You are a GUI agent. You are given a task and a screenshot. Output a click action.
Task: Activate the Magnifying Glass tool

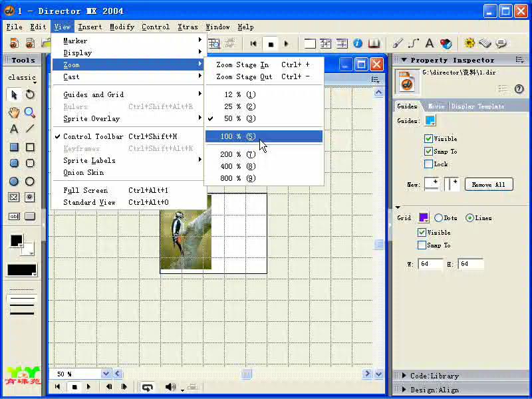click(30, 112)
